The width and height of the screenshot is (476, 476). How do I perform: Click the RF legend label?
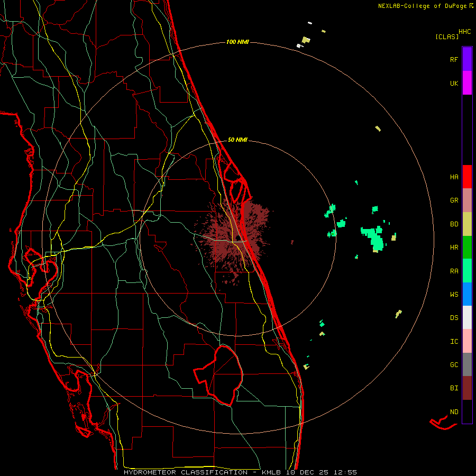click(x=454, y=59)
